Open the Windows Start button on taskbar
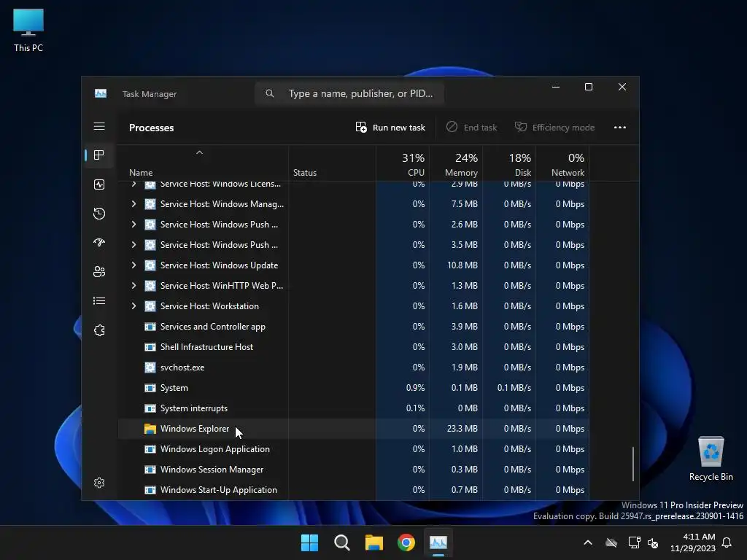Viewport: 747px width, 560px height. 309,542
